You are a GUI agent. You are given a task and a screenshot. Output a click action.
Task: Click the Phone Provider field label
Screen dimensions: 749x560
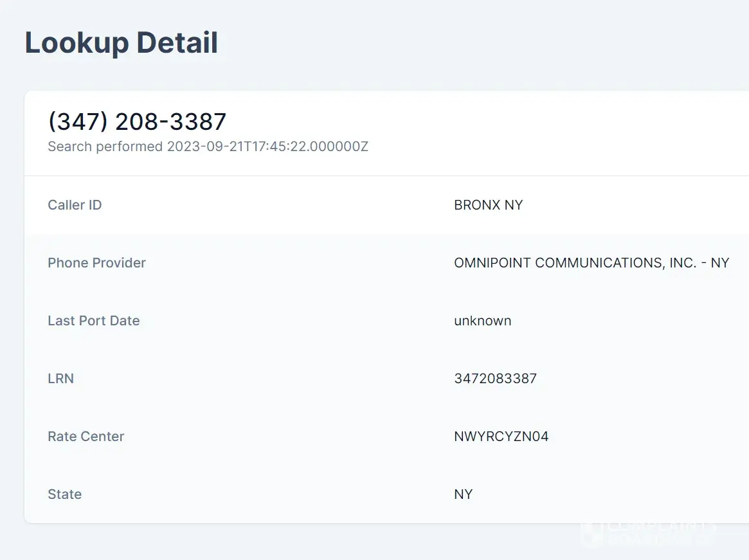point(96,263)
